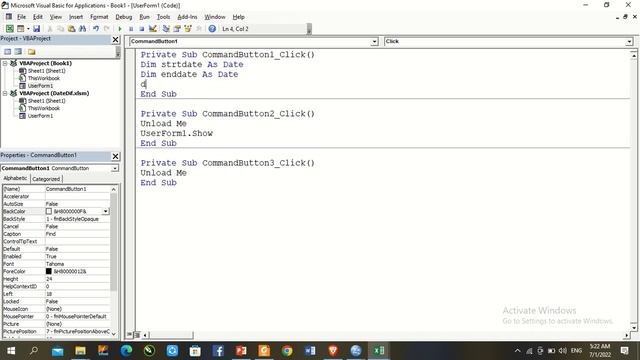Select the MousePointer property row
This screenshot has height=360, width=640.
coord(56,316)
